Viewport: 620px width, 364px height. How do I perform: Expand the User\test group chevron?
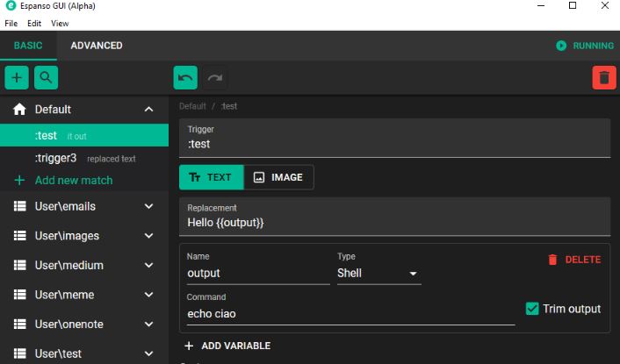click(x=148, y=353)
